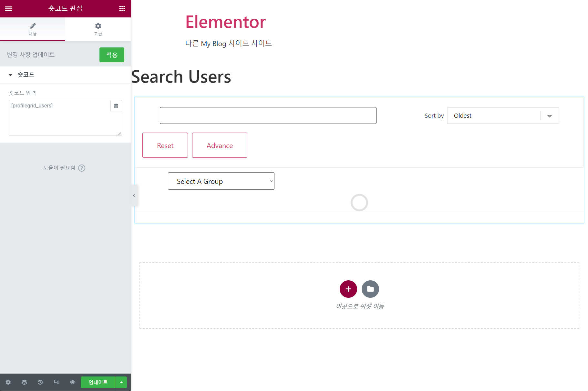Screen dimensions: 588x391
Task: Collapse the editor panel with arrow handle
Action: tap(134, 195)
